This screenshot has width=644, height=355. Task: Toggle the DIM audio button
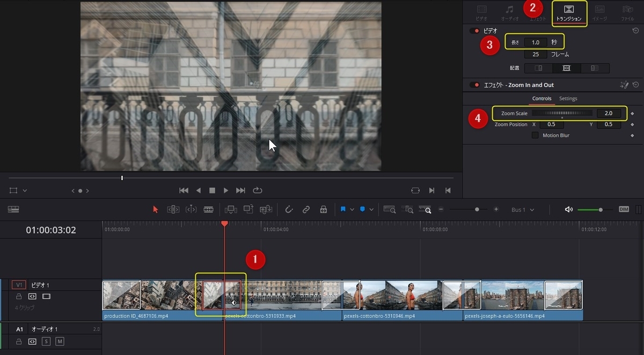pyautogui.click(x=624, y=210)
